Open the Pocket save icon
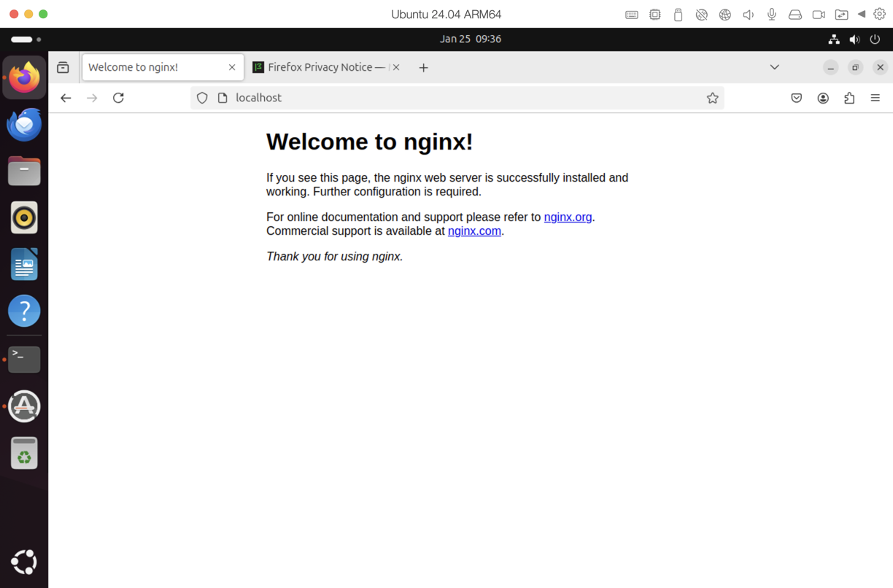The image size is (893, 588). point(797,98)
